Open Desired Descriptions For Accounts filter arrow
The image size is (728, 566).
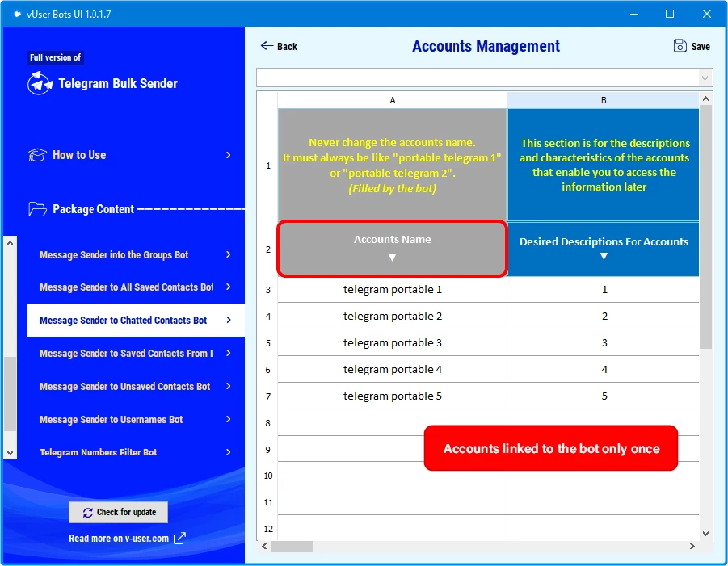tap(604, 256)
